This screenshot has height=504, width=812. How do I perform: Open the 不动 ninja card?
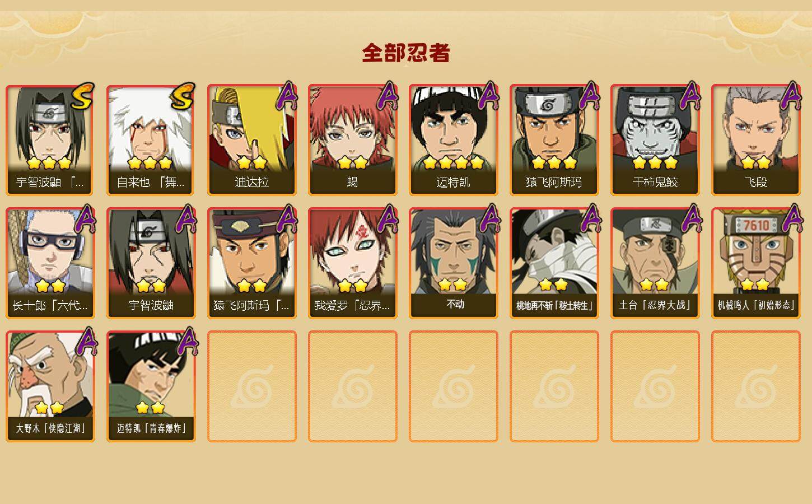pos(454,263)
